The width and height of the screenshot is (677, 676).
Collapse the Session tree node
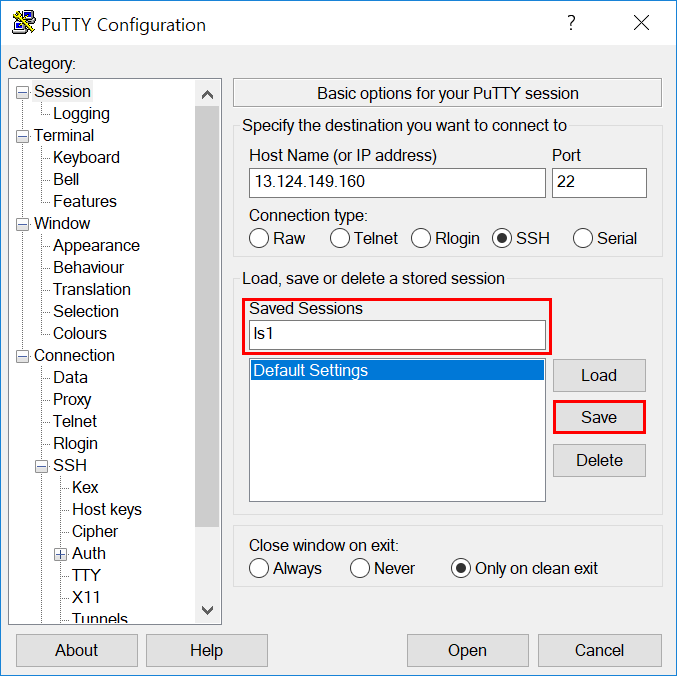(22, 92)
